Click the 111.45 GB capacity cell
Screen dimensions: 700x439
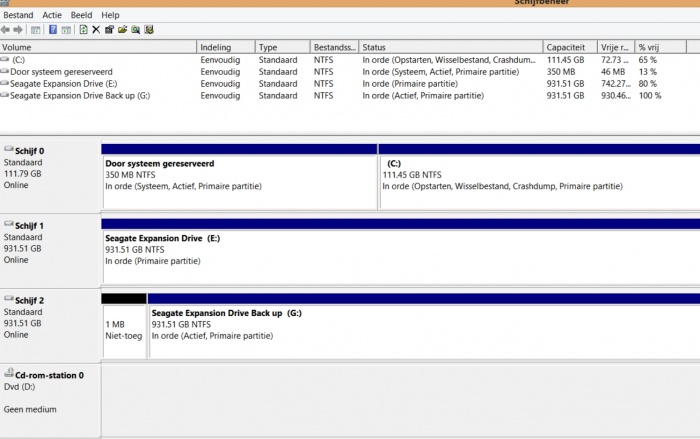(565, 60)
